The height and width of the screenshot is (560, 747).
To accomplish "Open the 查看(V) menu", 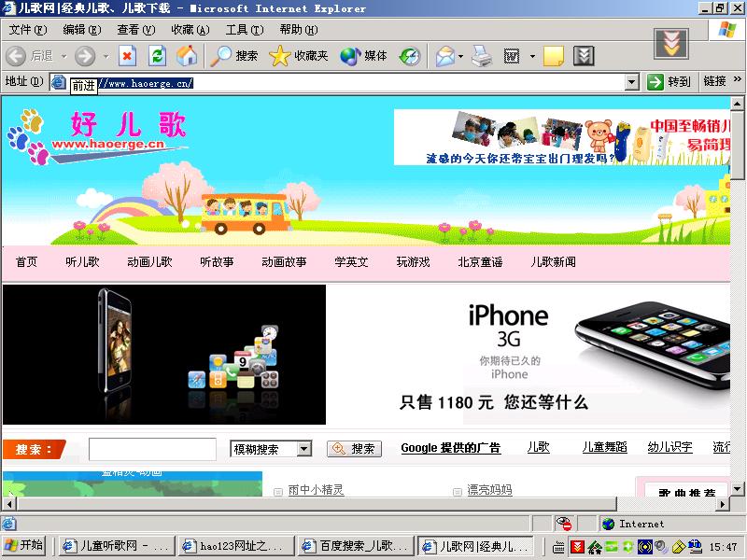I will tap(136, 30).
